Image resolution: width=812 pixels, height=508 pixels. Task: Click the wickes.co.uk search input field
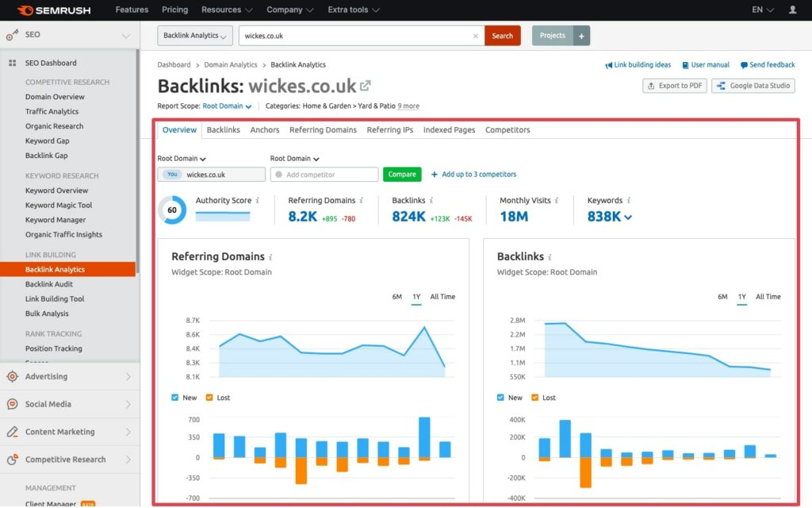coord(362,36)
